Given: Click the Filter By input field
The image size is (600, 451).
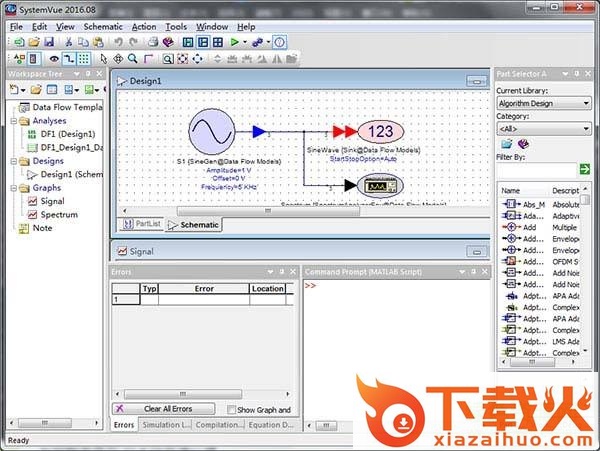Looking at the screenshot, I should pyautogui.click(x=535, y=169).
